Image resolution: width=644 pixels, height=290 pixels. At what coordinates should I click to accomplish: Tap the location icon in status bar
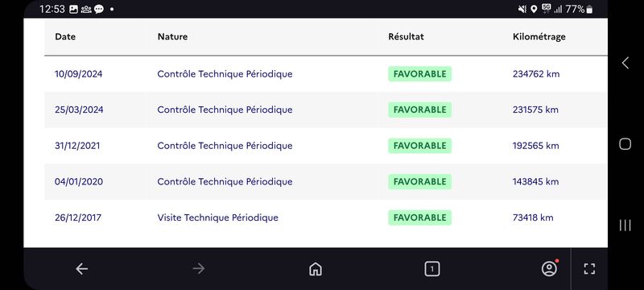tap(534, 9)
